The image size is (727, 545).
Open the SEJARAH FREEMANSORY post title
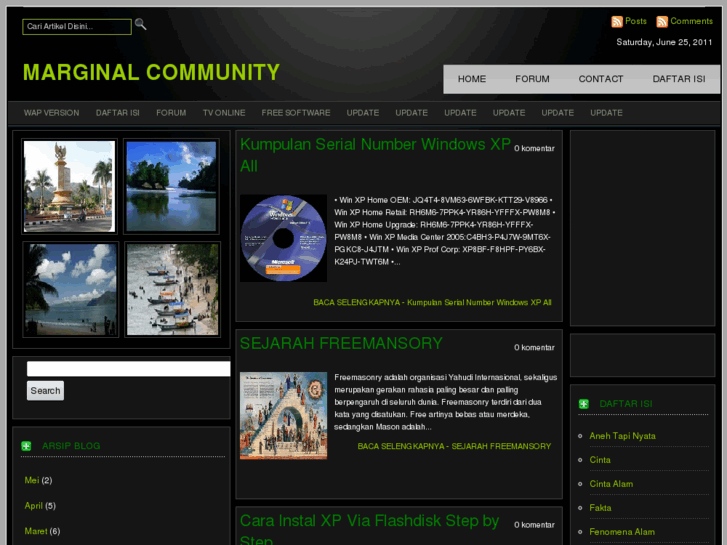tap(341, 343)
